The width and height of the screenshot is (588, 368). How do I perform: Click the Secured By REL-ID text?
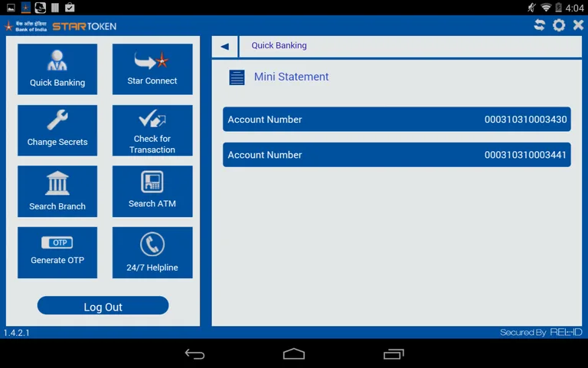click(x=541, y=332)
